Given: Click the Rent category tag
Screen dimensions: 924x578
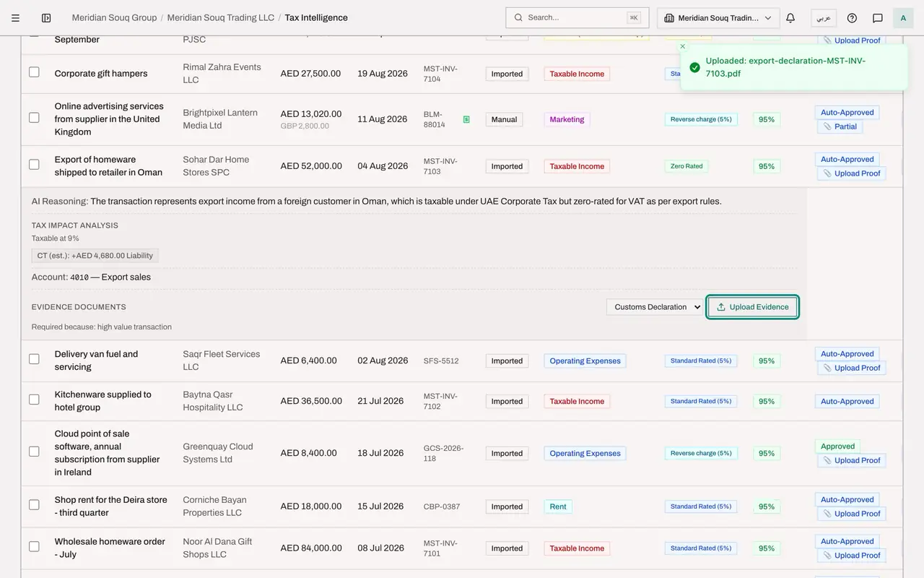Looking at the screenshot, I should [x=558, y=506].
